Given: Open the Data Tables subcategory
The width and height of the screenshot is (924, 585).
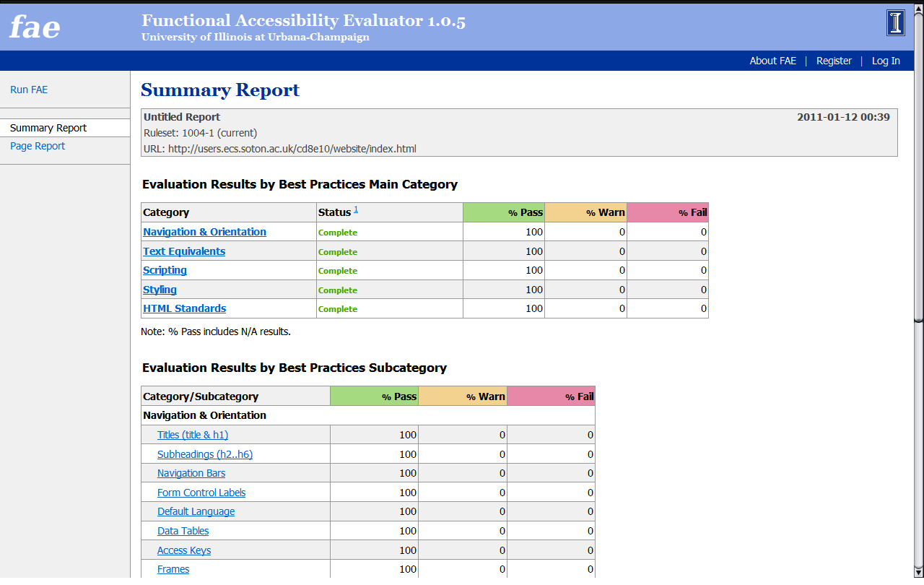Looking at the screenshot, I should click(x=183, y=531).
